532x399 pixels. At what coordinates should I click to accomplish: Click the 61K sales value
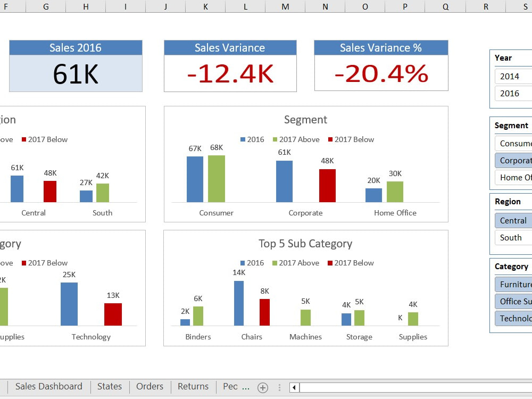[76, 74]
